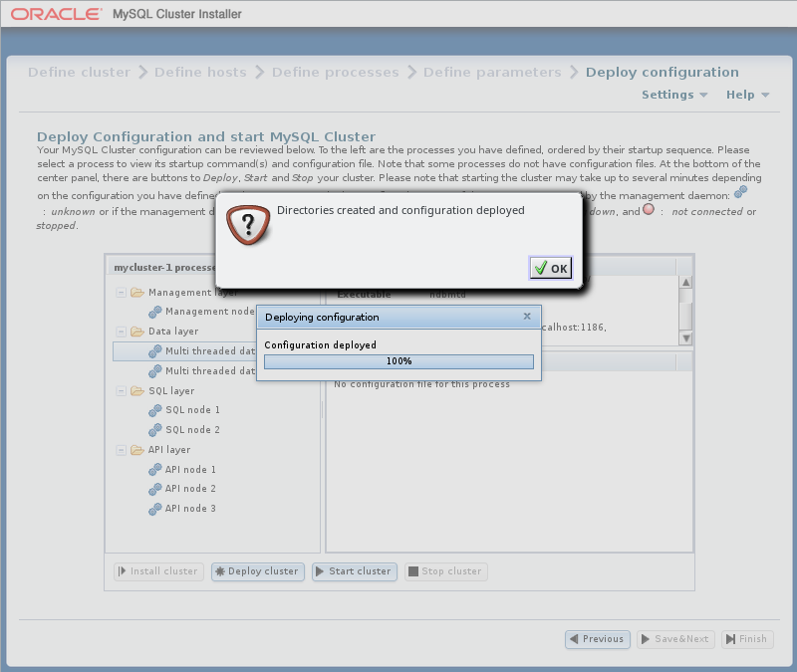Go to the Define hosts step
This screenshot has width=797, height=672.
pyautogui.click(x=200, y=72)
